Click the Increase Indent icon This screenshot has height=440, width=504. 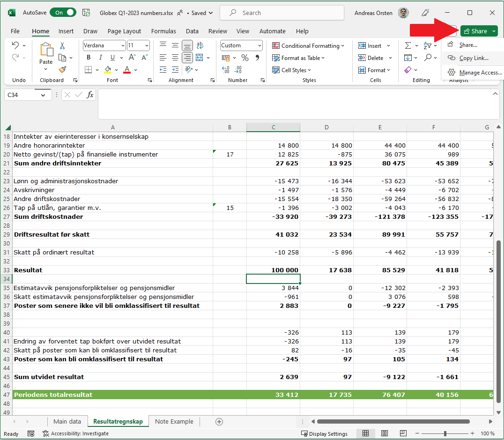[175, 69]
